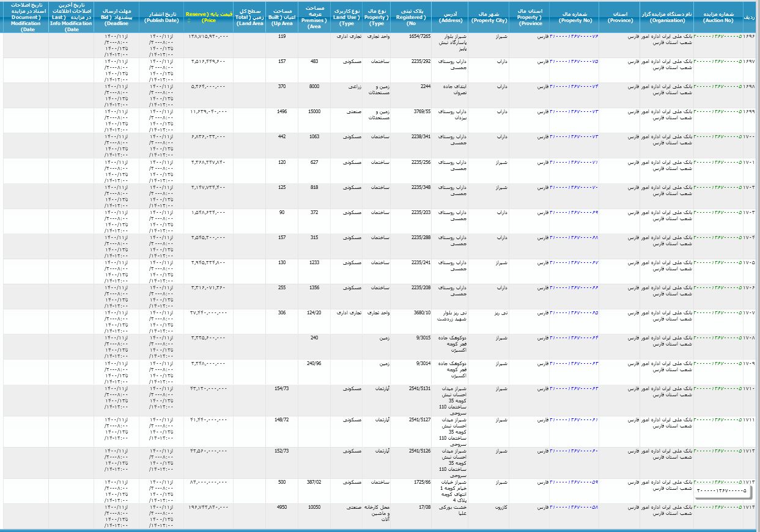Open property number link for registered no. 3680/10
The image size is (760, 532).
(x=574, y=312)
